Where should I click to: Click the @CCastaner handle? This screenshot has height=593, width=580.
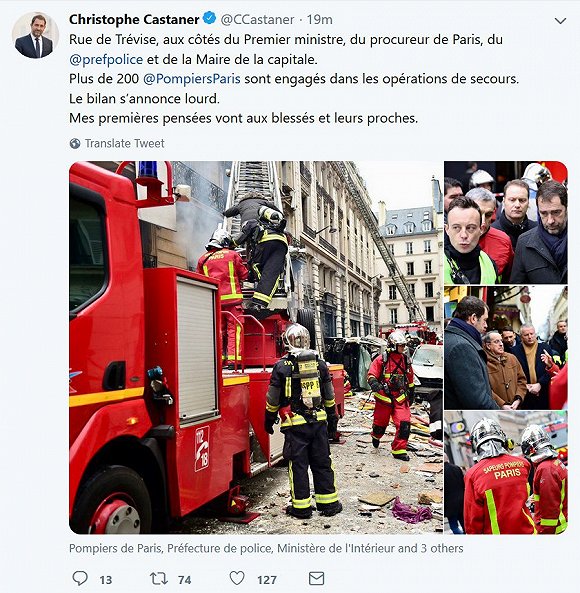click(x=257, y=19)
